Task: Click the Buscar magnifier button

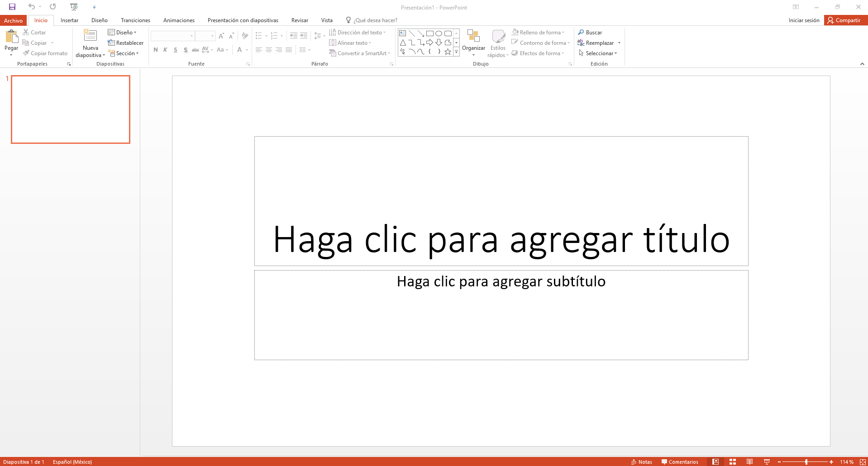Action: coord(590,33)
